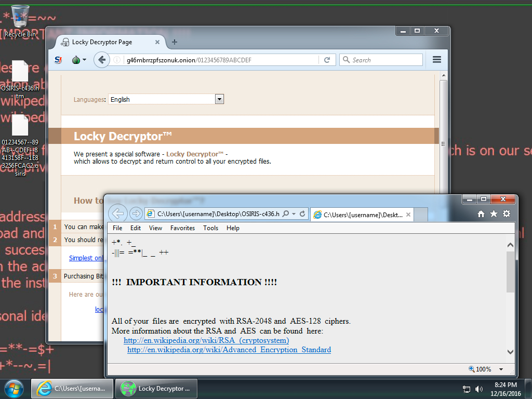Minimize the Internet Explorer window

click(470, 199)
